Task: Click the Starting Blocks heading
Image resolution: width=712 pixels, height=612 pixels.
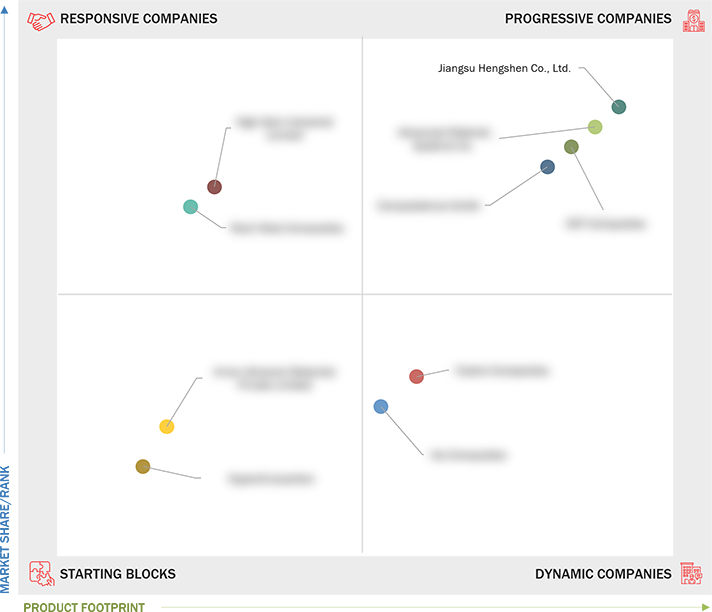Action: pyautogui.click(x=118, y=574)
